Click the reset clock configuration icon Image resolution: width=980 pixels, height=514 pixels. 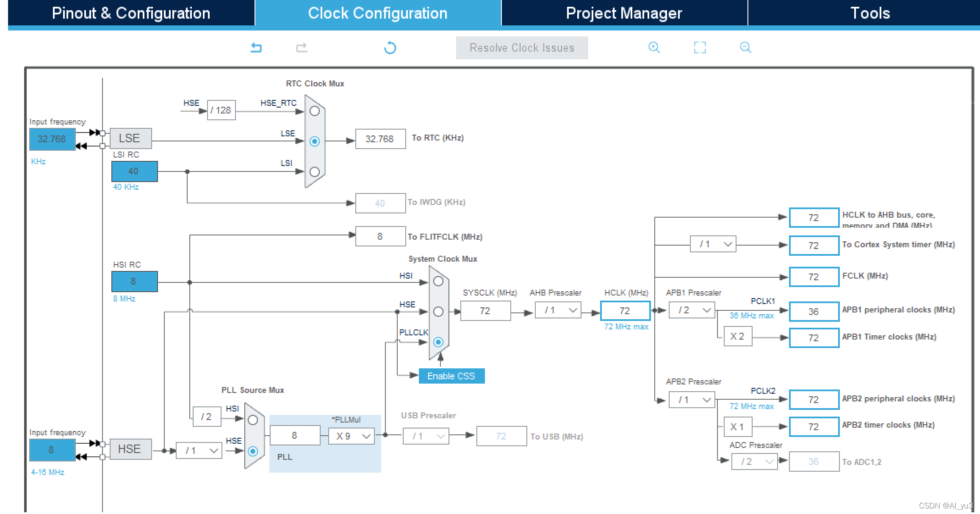point(390,48)
